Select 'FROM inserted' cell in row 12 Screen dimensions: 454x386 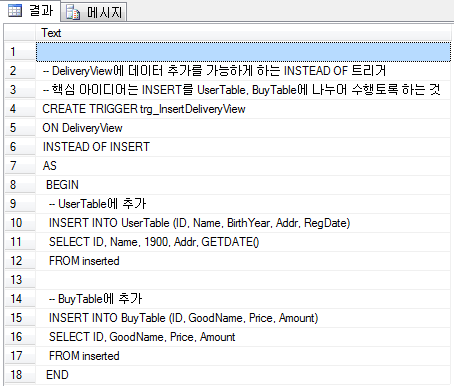coord(243,261)
